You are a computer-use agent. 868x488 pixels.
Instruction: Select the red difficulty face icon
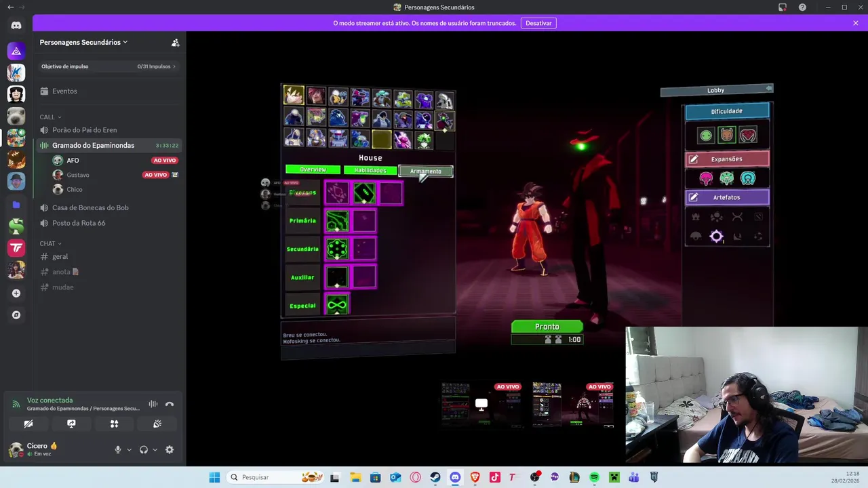(747, 136)
